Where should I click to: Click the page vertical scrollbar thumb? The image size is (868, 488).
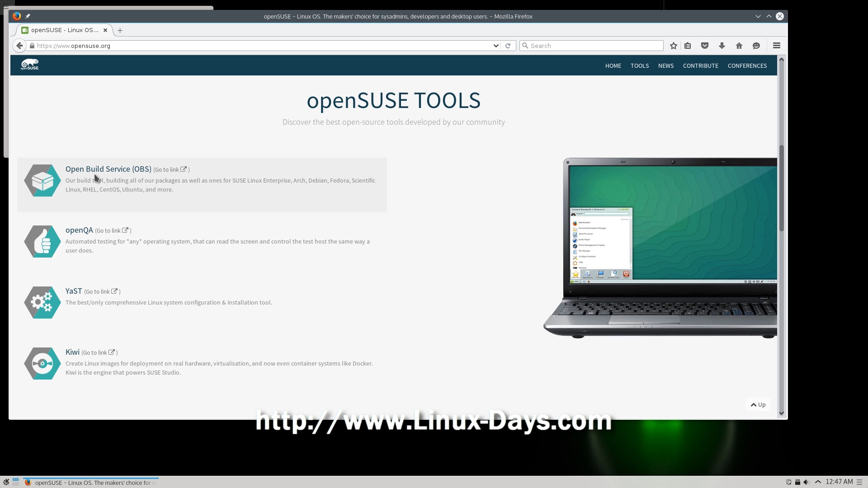click(x=781, y=188)
